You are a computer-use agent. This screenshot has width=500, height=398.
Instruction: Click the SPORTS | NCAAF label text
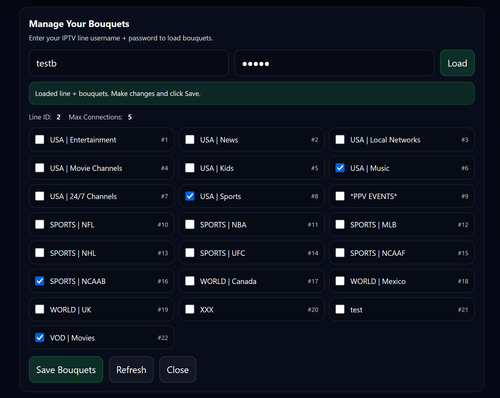(378, 253)
